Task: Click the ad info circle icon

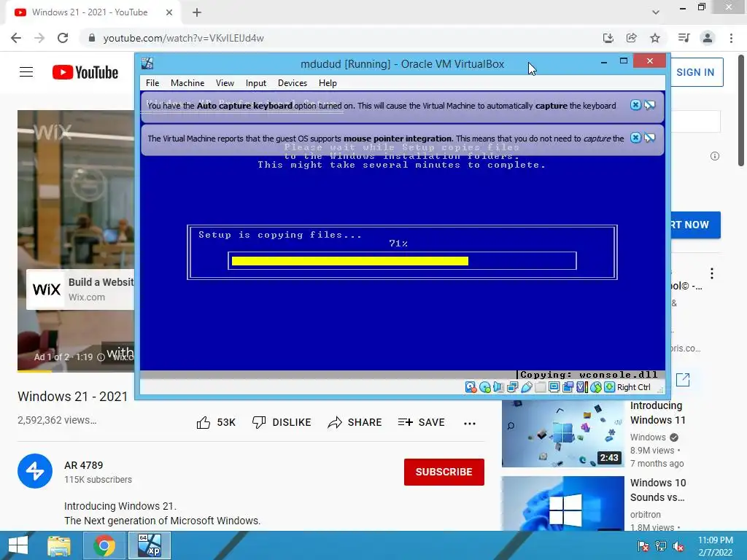Action: coord(715,156)
